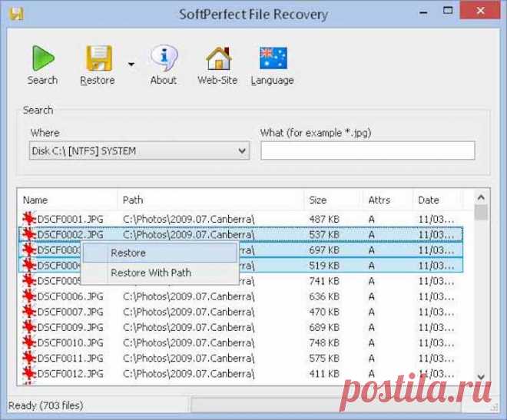Screen dimensions: 507x420
Task: Select file DSCF0001.JPG
Action: click(70, 220)
